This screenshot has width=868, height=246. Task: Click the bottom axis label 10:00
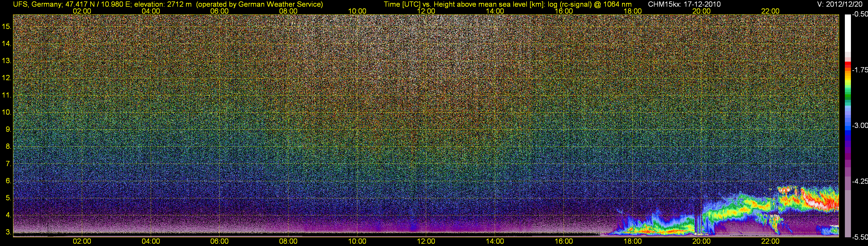(x=357, y=241)
